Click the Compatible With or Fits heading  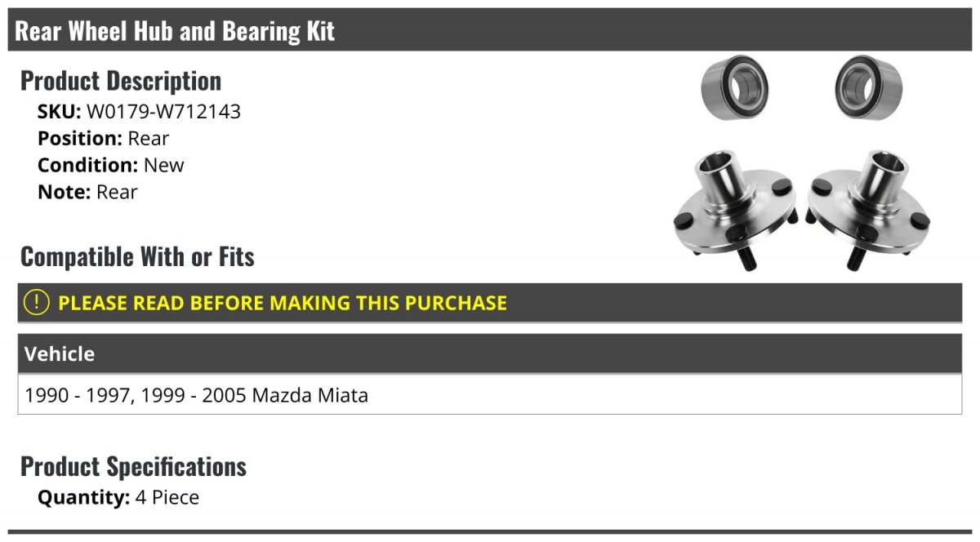tap(137, 257)
